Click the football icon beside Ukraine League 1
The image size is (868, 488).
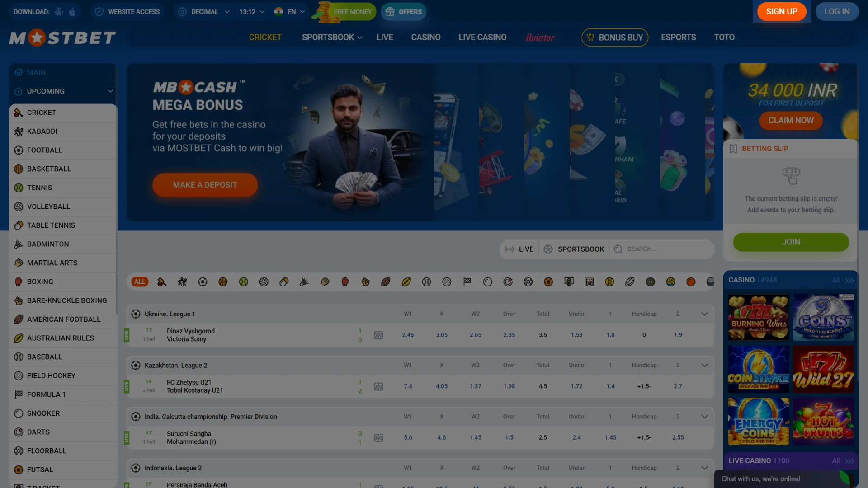point(136,314)
